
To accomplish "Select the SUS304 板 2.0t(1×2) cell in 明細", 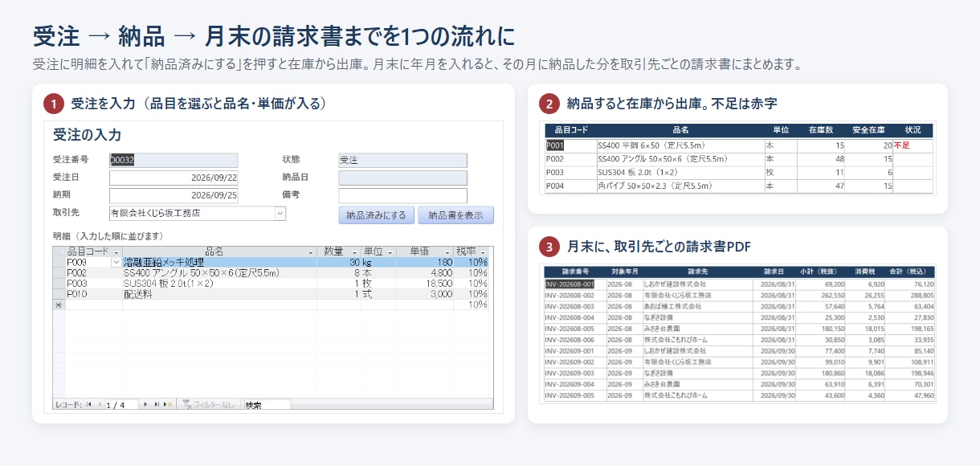I will pos(219,284).
